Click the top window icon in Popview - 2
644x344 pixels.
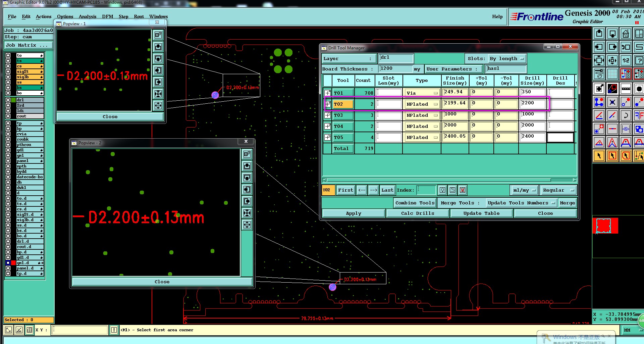click(247, 154)
